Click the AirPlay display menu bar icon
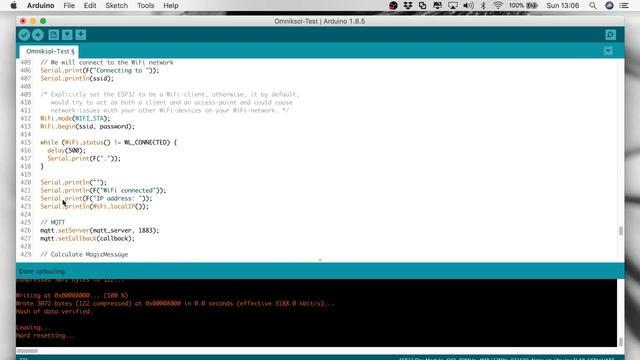Image resolution: width=640 pixels, height=360 pixels. (x=453, y=5)
